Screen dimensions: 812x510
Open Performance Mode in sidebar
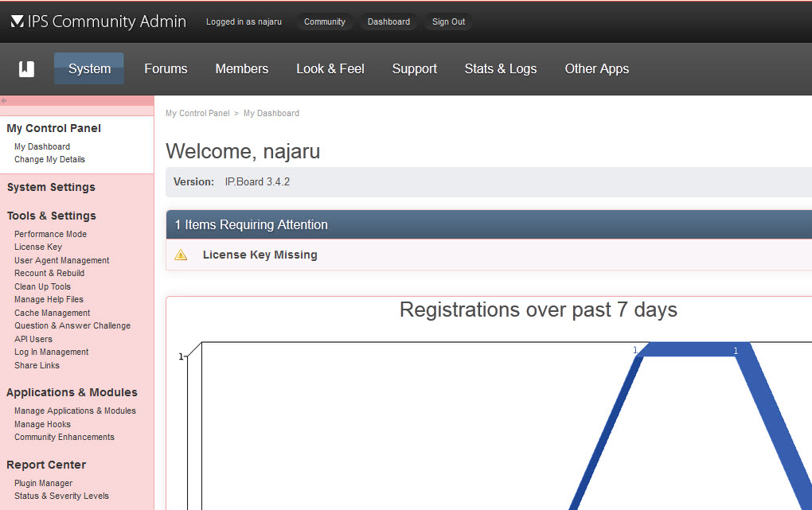[x=50, y=234]
